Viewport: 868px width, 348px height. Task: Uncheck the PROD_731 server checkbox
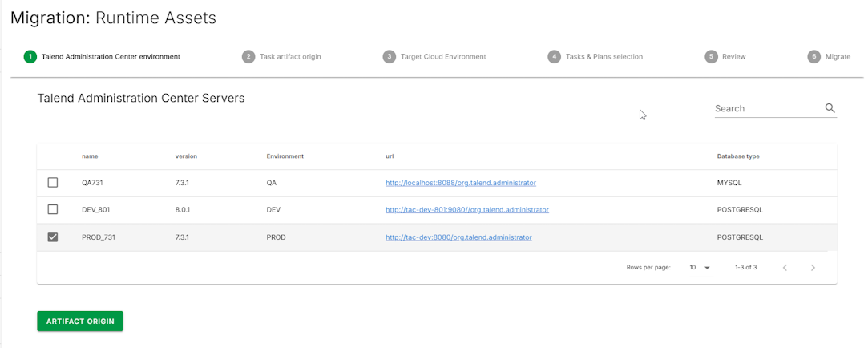click(53, 237)
